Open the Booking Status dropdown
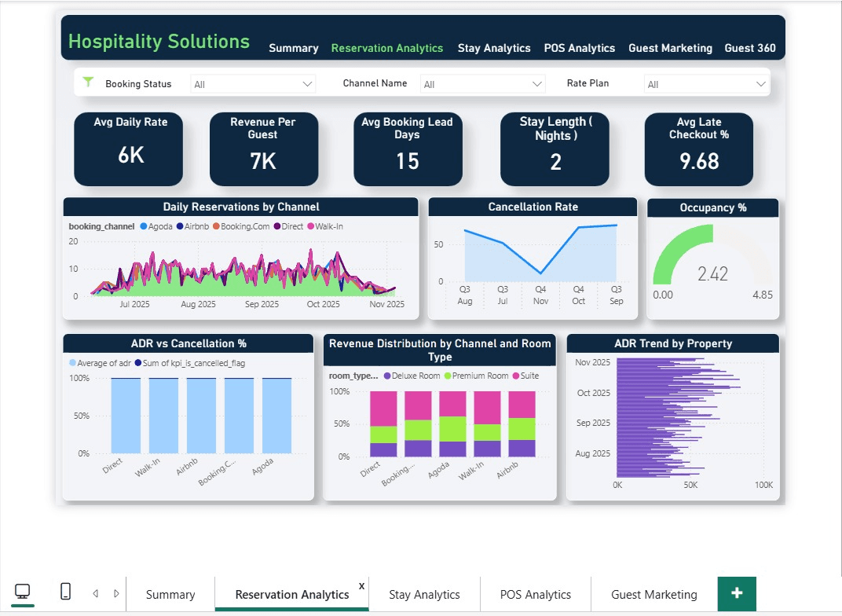The image size is (842, 616). click(x=252, y=83)
